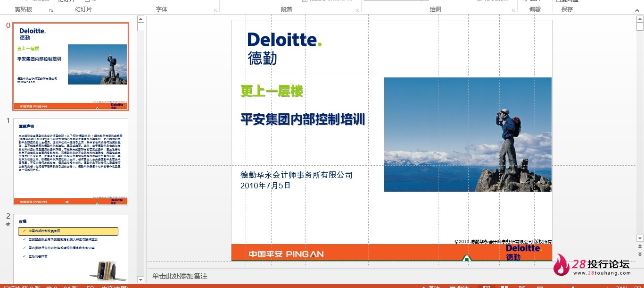The height and width of the screenshot is (288, 644).
Task: Click the 幻灯片 group label in the ribbon
Action: (x=83, y=9)
